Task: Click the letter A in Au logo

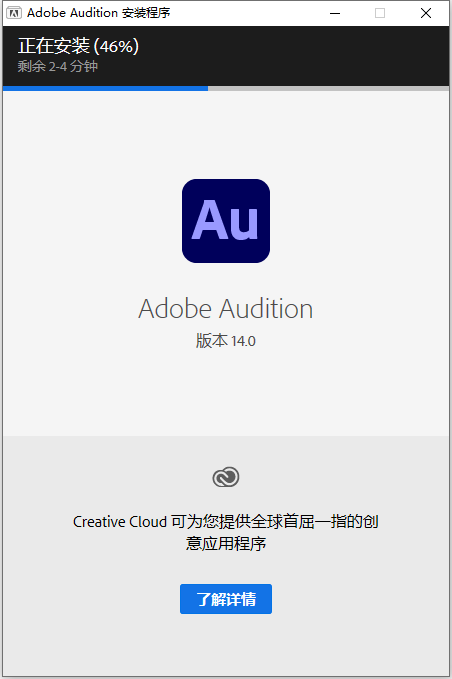Action: (210, 220)
